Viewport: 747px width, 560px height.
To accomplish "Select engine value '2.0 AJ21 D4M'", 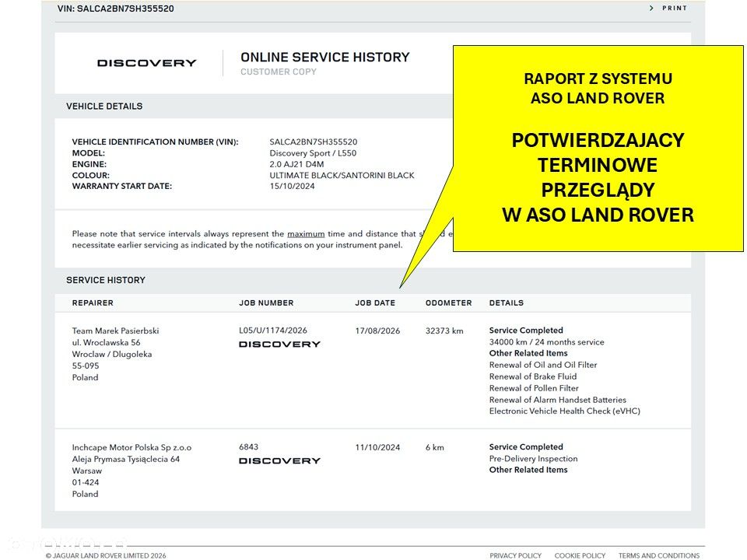I will tap(296, 164).
